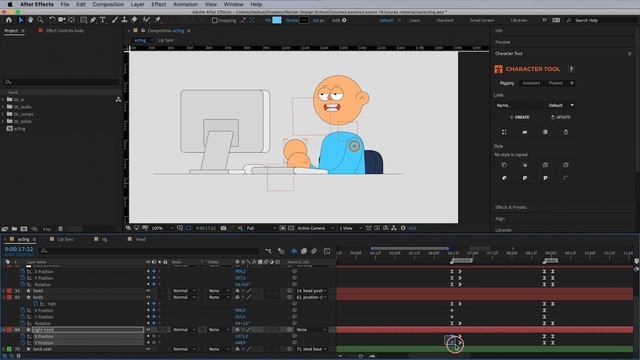Collapse the body layer twirl arrow
The height and width of the screenshot is (360, 640).
coord(4,297)
